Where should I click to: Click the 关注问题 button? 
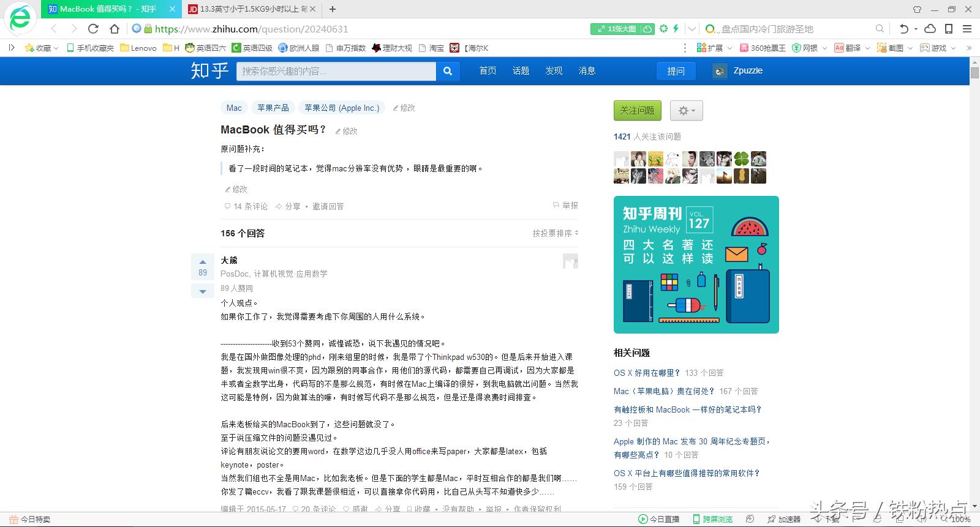click(x=637, y=110)
